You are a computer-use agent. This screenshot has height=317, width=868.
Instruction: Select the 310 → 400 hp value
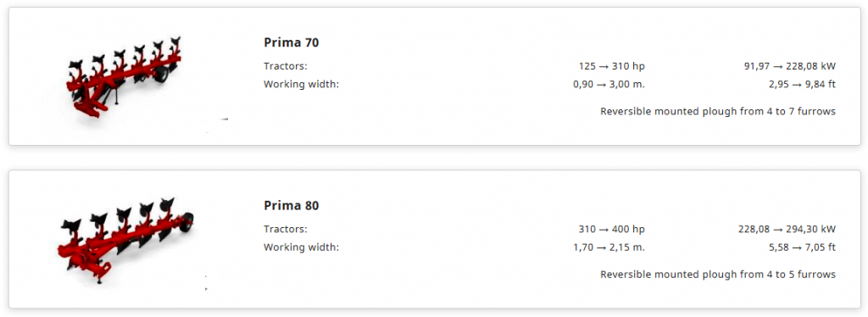(612, 229)
